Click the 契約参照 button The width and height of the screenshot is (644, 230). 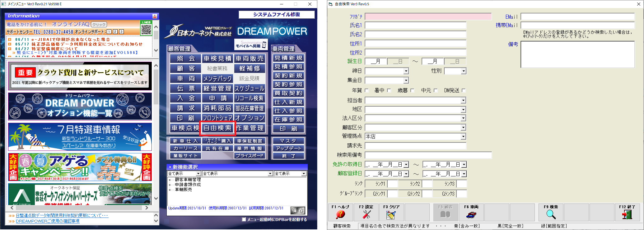[x=288, y=84]
